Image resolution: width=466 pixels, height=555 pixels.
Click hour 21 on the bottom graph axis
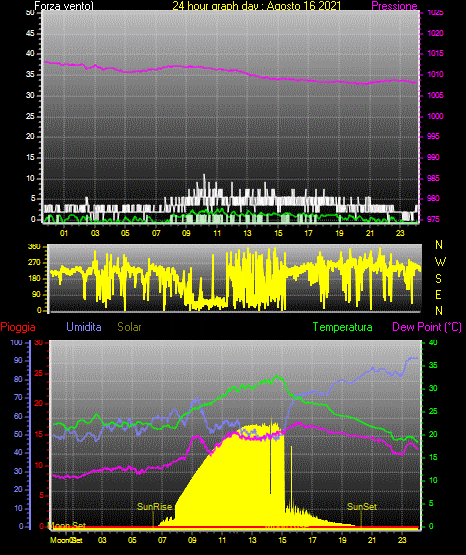click(372, 540)
